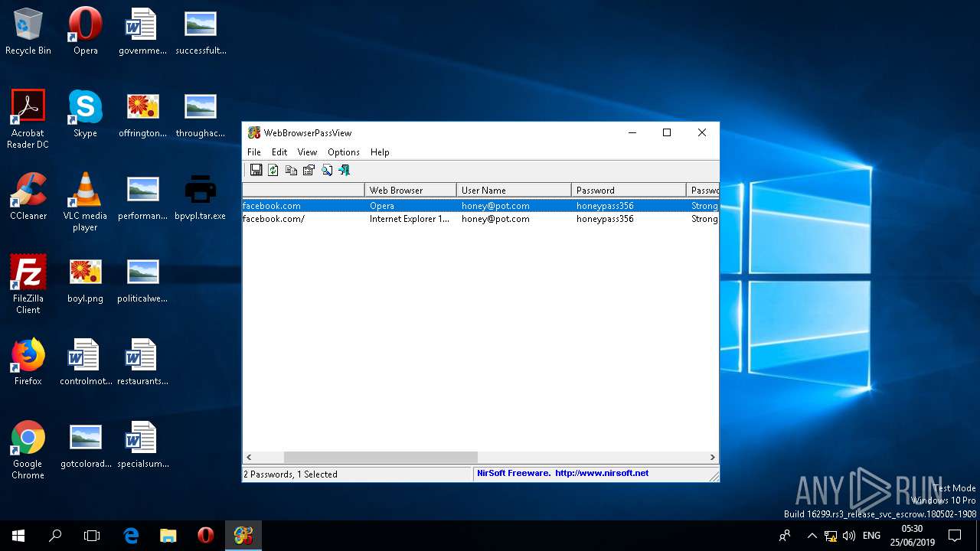Click the WebBrowserPassView title bar app icon

pyautogui.click(x=253, y=132)
